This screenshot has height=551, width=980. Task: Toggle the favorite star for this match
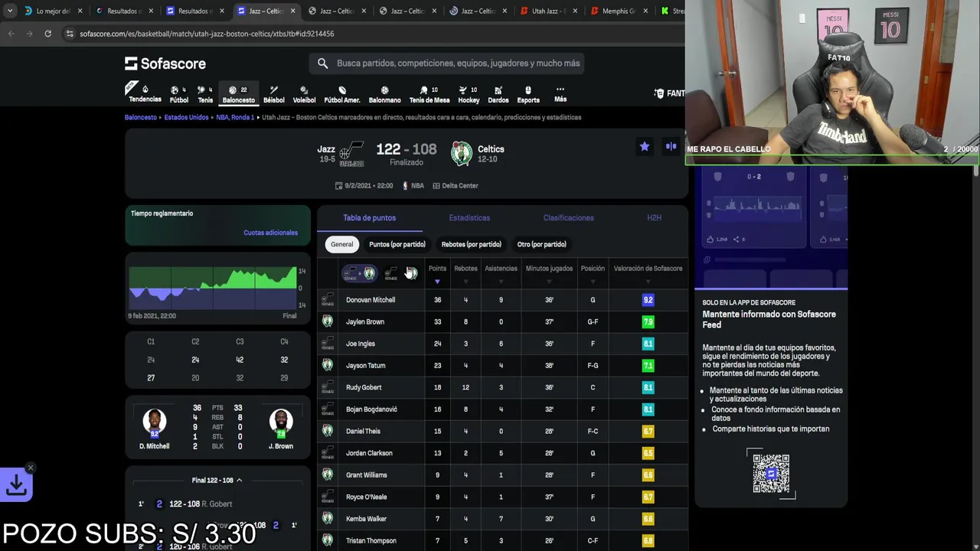645,146
